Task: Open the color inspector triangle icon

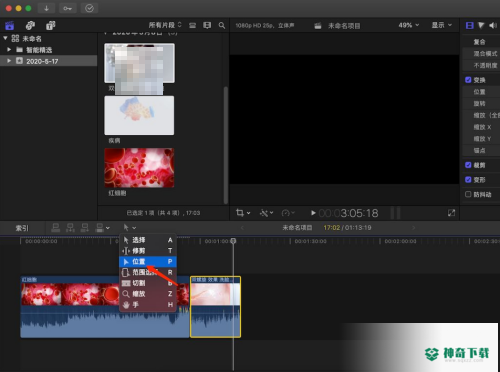Action: coord(481,25)
